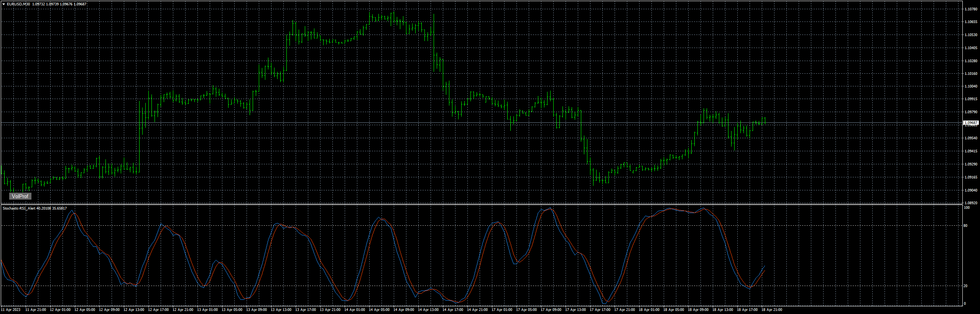
Task: Click the 12 Apr 09:00 time label
Action: click(109, 310)
